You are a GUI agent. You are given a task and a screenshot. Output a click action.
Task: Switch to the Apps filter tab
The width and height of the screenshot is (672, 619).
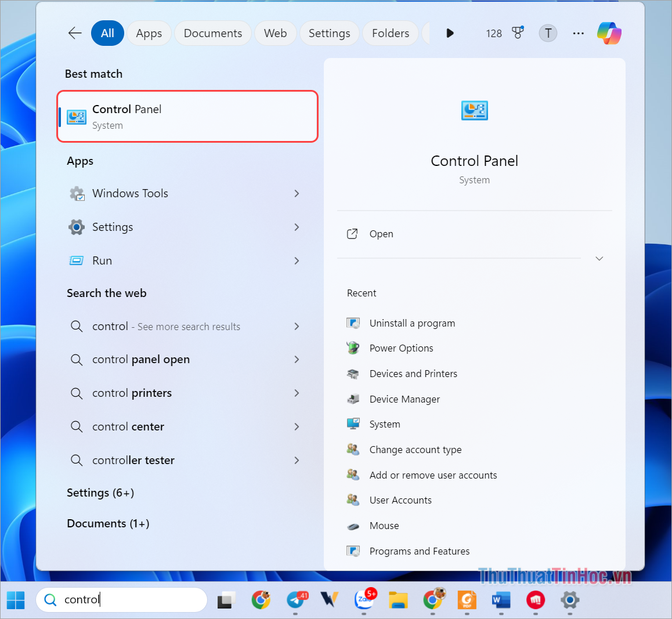click(x=149, y=33)
